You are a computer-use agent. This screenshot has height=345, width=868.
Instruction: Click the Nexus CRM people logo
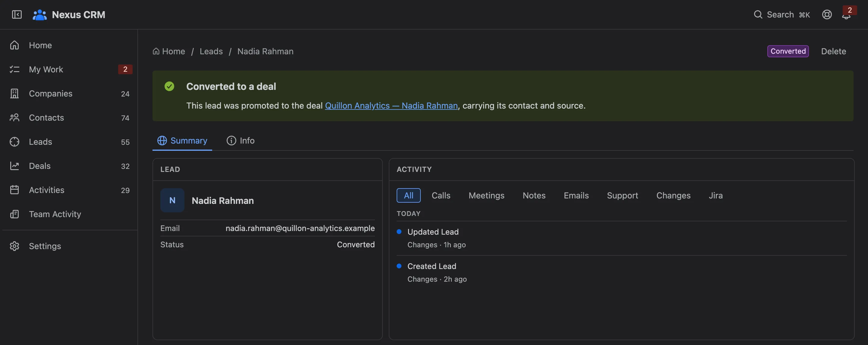click(40, 14)
